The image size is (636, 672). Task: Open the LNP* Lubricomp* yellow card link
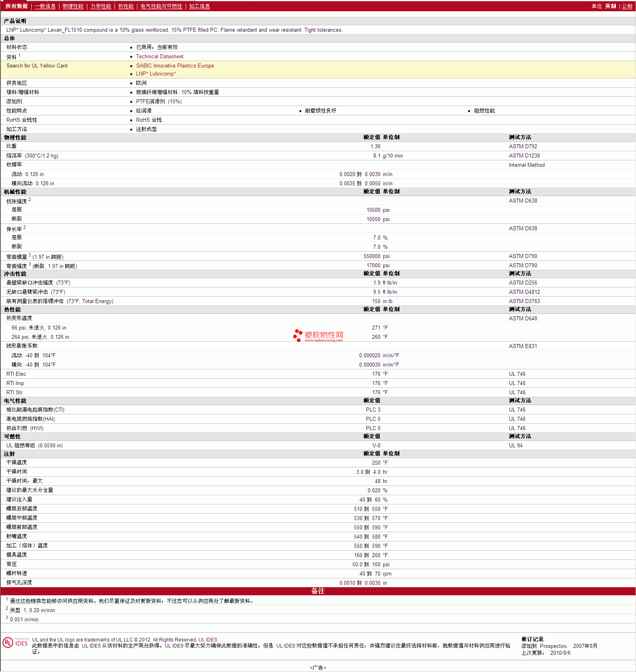[x=156, y=74]
